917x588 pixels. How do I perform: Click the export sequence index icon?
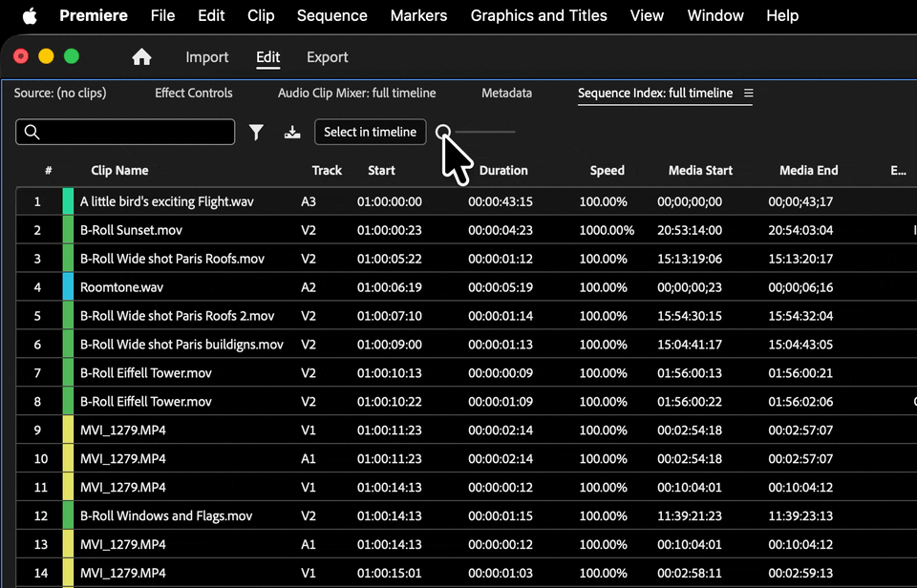click(x=292, y=132)
